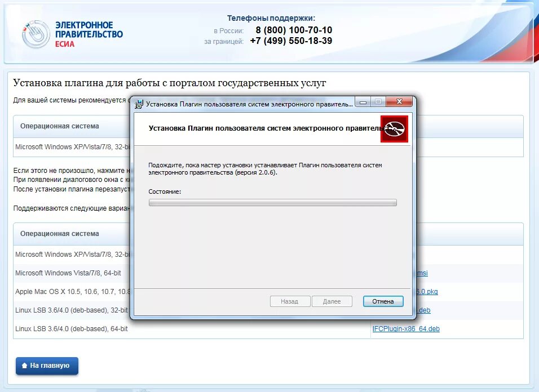Click the disabled maximize button of installer
The height and width of the screenshot is (392, 539).
pos(378,101)
